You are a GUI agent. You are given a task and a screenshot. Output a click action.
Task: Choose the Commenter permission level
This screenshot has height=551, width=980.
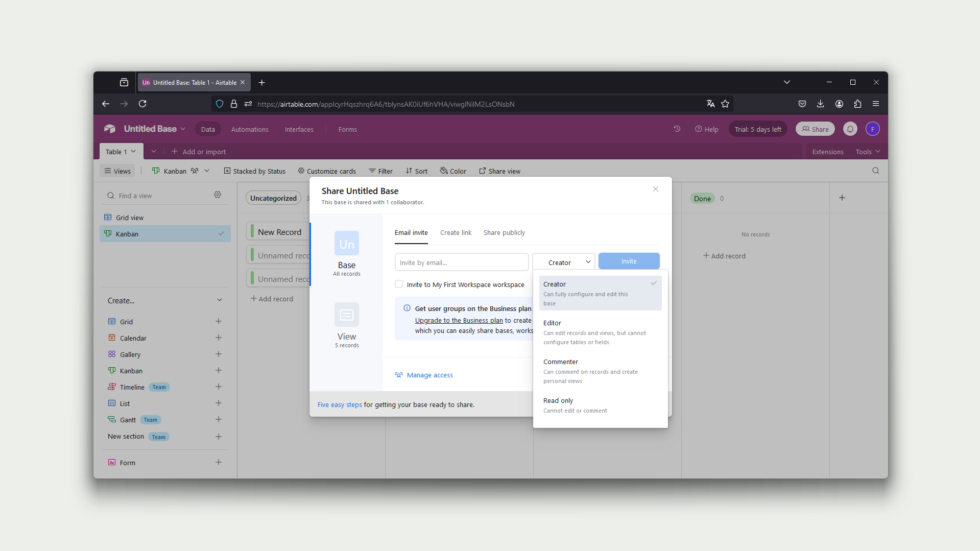601,371
